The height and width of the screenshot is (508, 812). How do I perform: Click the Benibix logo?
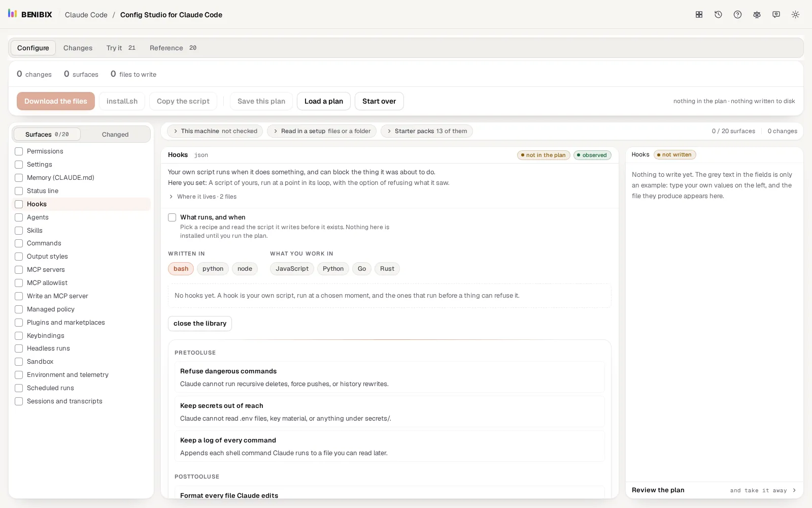pos(30,14)
